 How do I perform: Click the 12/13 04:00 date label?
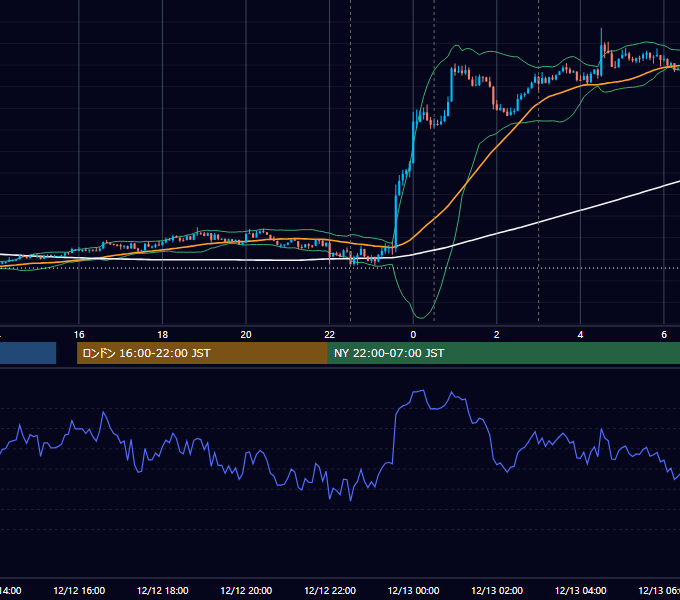click(580, 590)
